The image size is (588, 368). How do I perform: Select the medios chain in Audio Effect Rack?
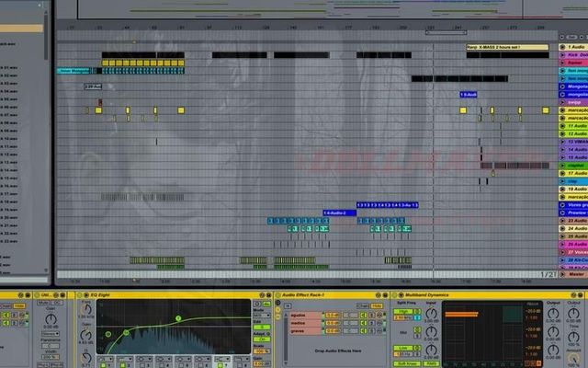[305, 323]
